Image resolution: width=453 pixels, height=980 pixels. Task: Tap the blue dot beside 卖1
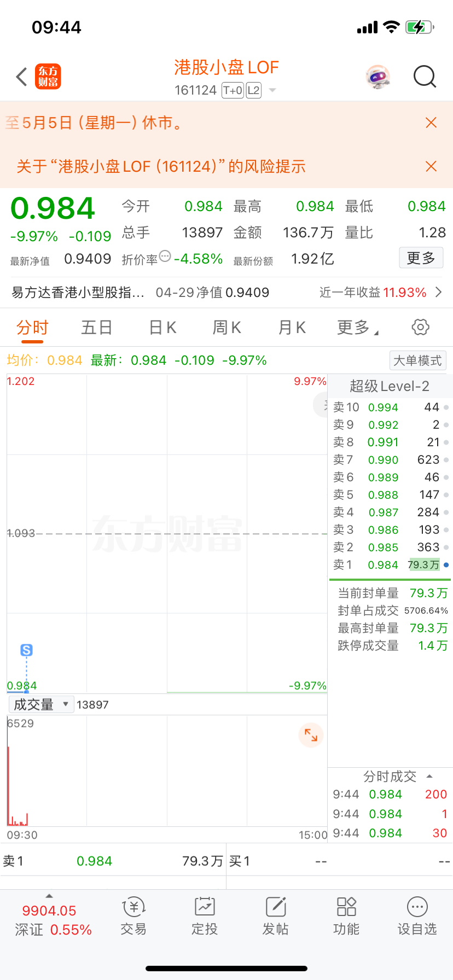click(x=446, y=565)
